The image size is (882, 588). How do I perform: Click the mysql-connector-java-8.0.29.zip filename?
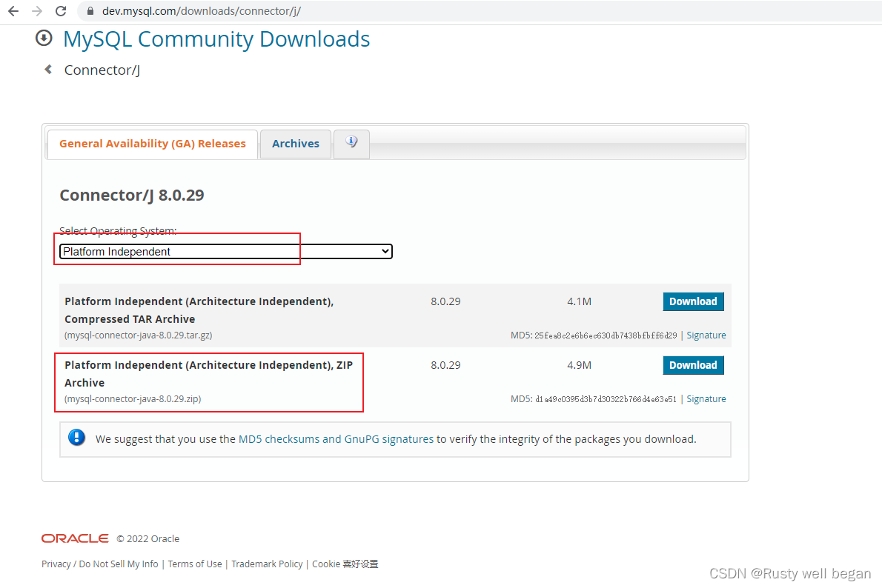(133, 398)
